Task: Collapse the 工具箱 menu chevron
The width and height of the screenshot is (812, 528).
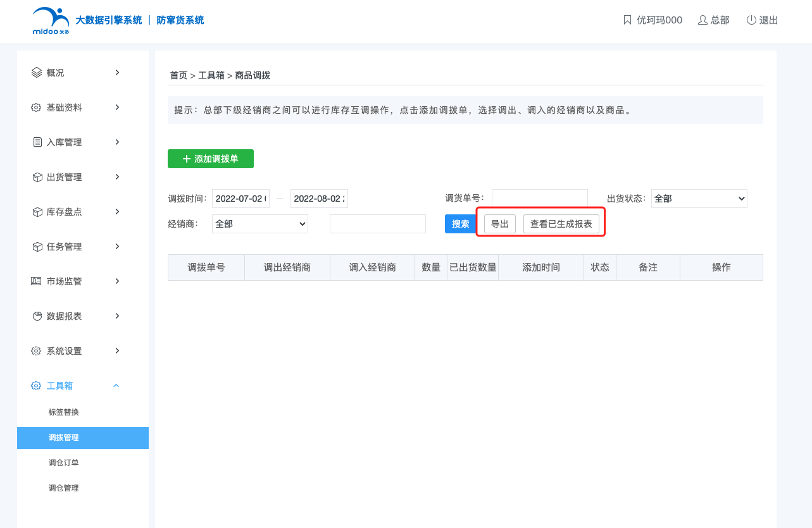Action: (116, 386)
